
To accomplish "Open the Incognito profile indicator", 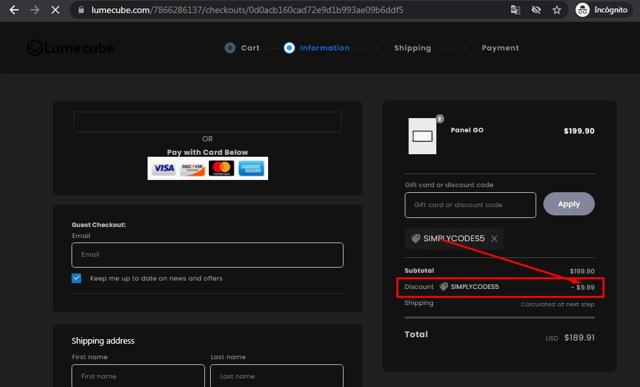I will [x=601, y=10].
